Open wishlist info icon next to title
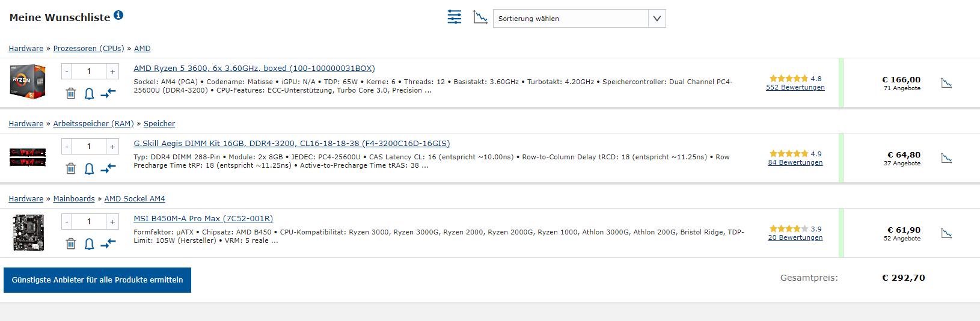The height and width of the screenshot is (321, 980). coord(118,15)
